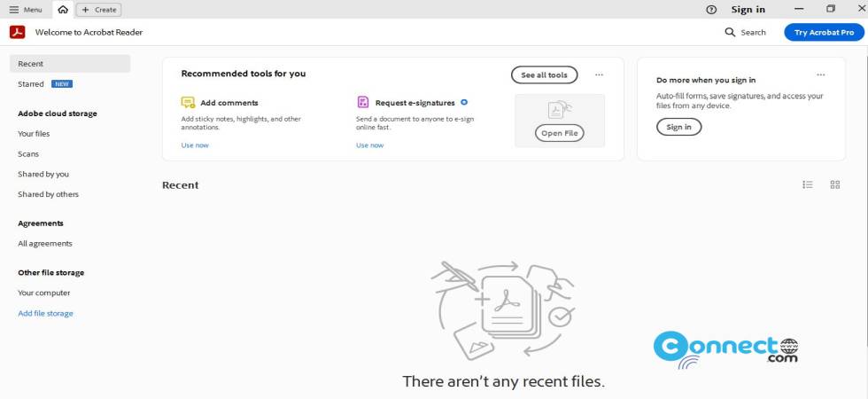
Task: Click the Search magnifier icon
Action: [x=730, y=32]
